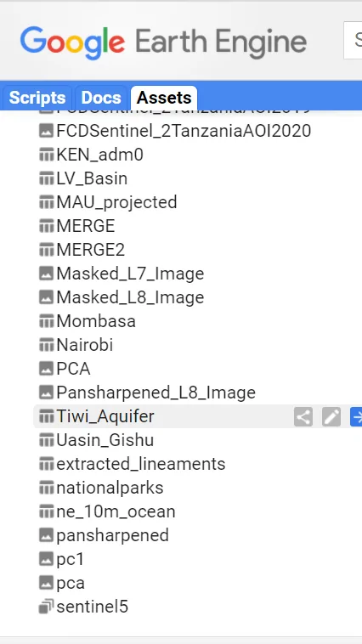Click the image icon next to pansharpened

(x=47, y=535)
